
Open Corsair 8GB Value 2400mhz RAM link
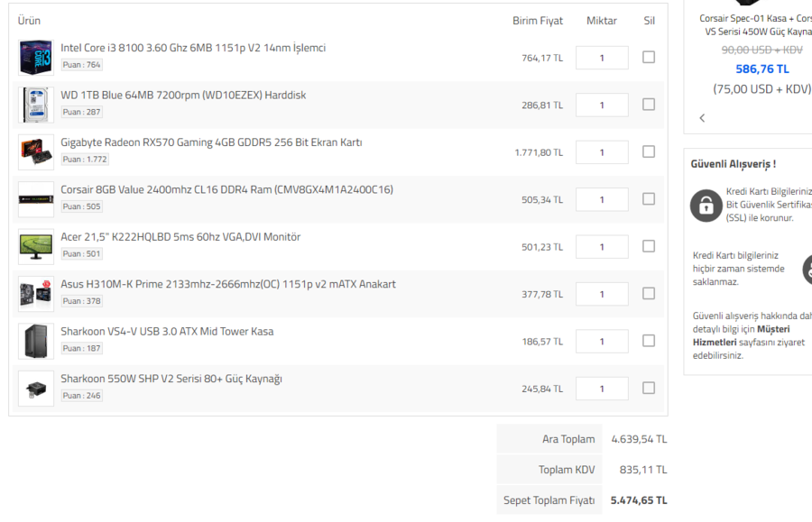tap(226, 189)
